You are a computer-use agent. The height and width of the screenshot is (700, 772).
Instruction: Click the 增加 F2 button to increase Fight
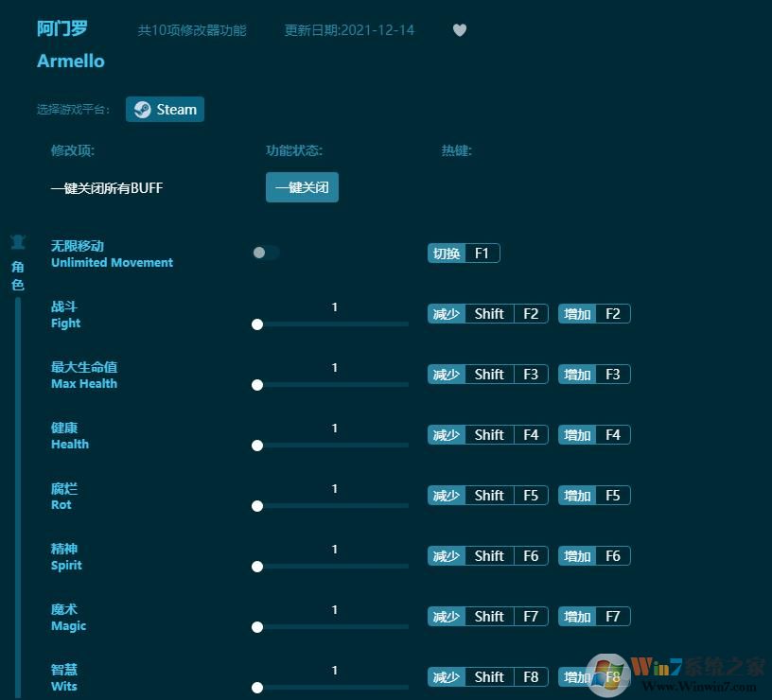(594, 313)
